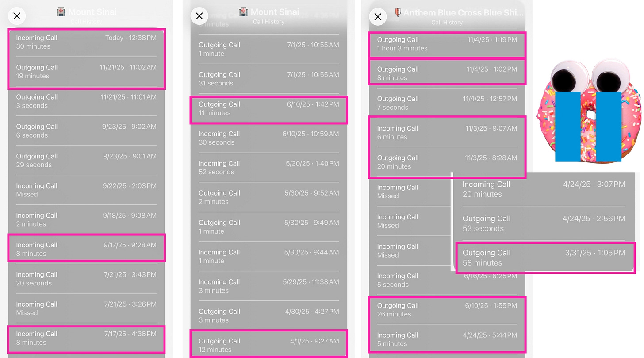This screenshot has height=358, width=644.
Task: Tap the 52-second call on 5/30/25 1:40 PM
Action: click(x=269, y=168)
